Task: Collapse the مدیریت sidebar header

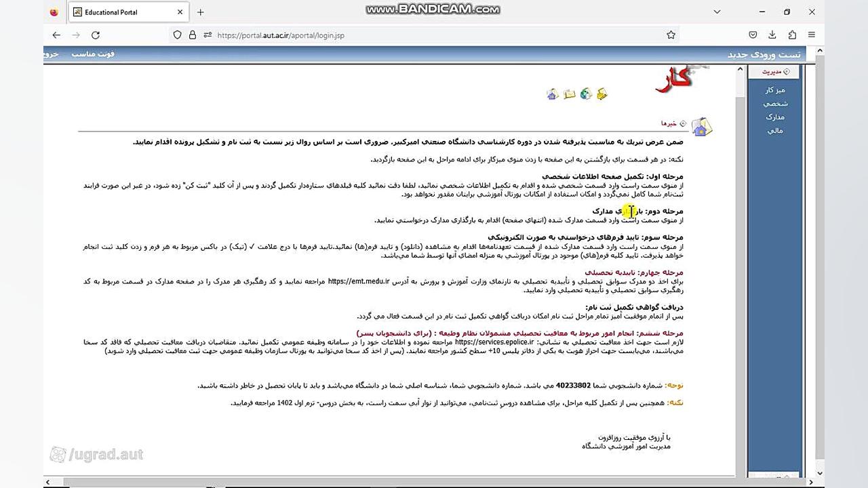Action: (x=774, y=72)
